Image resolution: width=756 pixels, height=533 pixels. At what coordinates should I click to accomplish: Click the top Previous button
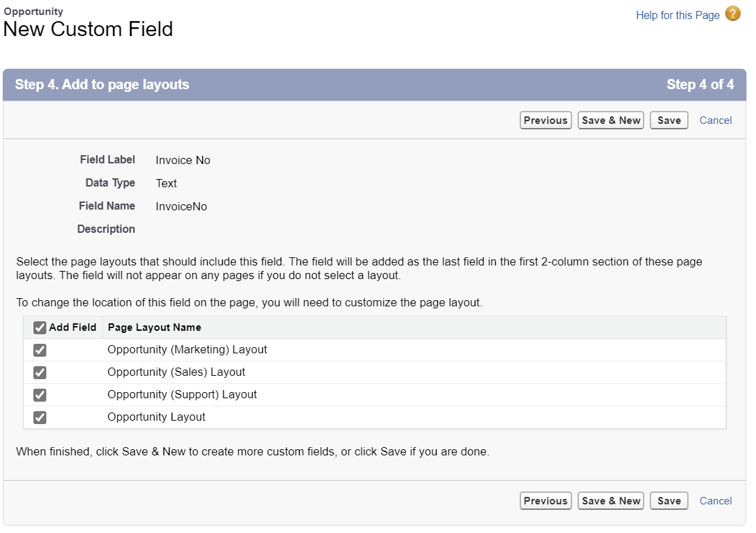(545, 120)
